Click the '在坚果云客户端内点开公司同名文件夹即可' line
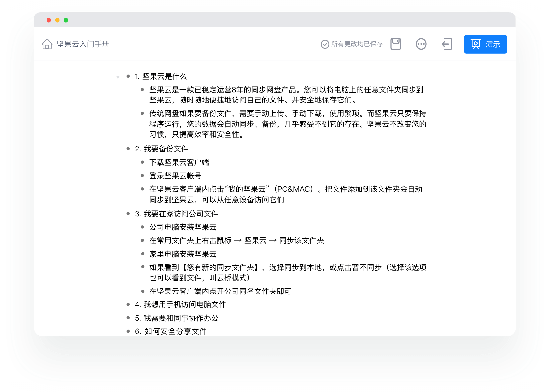 pyautogui.click(x=220, y=291)
